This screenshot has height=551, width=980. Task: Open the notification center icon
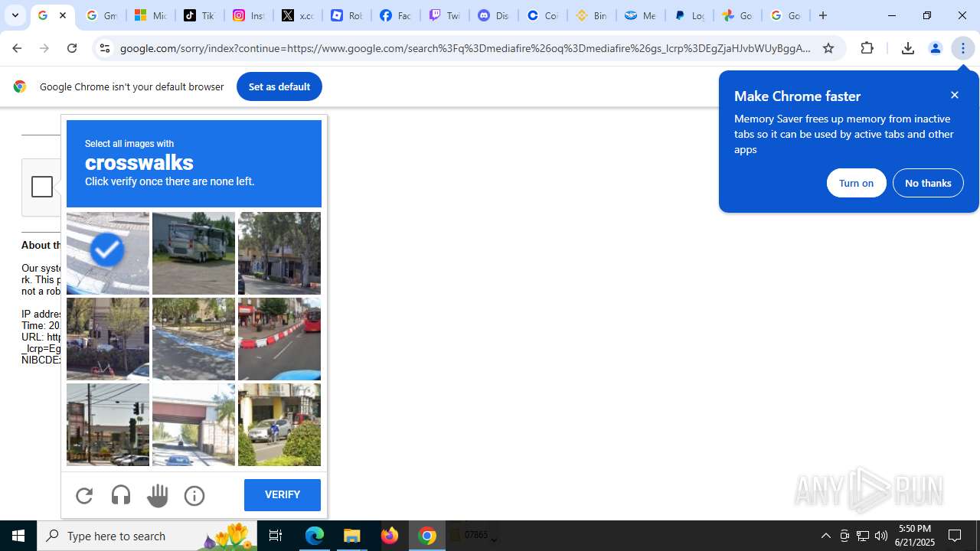click(955, 536)
